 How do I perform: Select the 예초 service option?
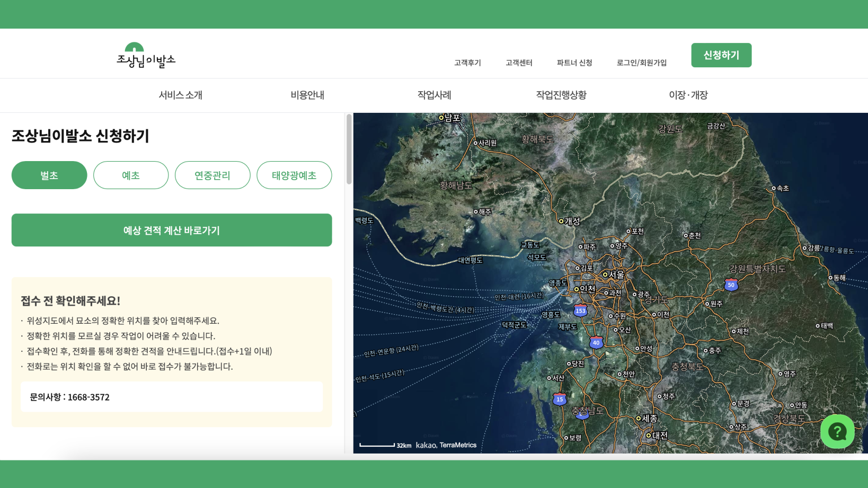131,175
